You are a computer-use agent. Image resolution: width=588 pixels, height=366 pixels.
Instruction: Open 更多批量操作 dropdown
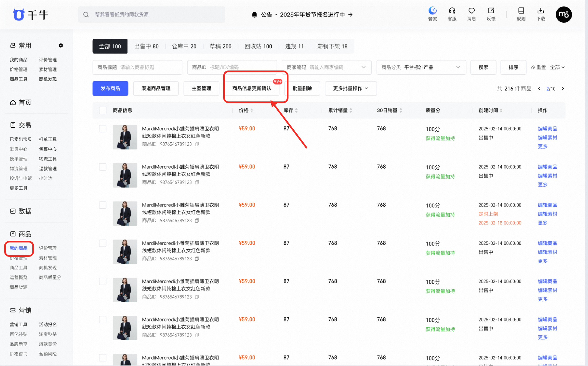(x=351, y=88)
